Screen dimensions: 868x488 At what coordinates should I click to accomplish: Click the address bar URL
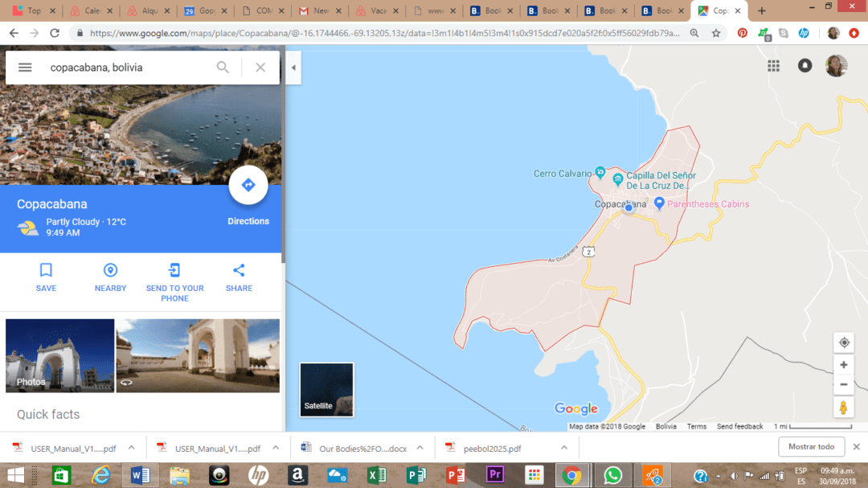point(384,33)
